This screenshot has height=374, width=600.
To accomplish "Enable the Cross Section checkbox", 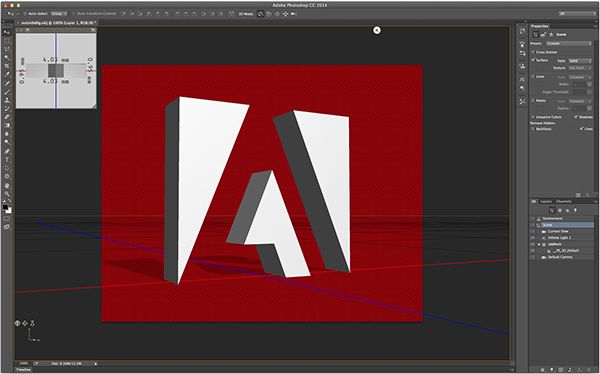I will click(533, 52).
